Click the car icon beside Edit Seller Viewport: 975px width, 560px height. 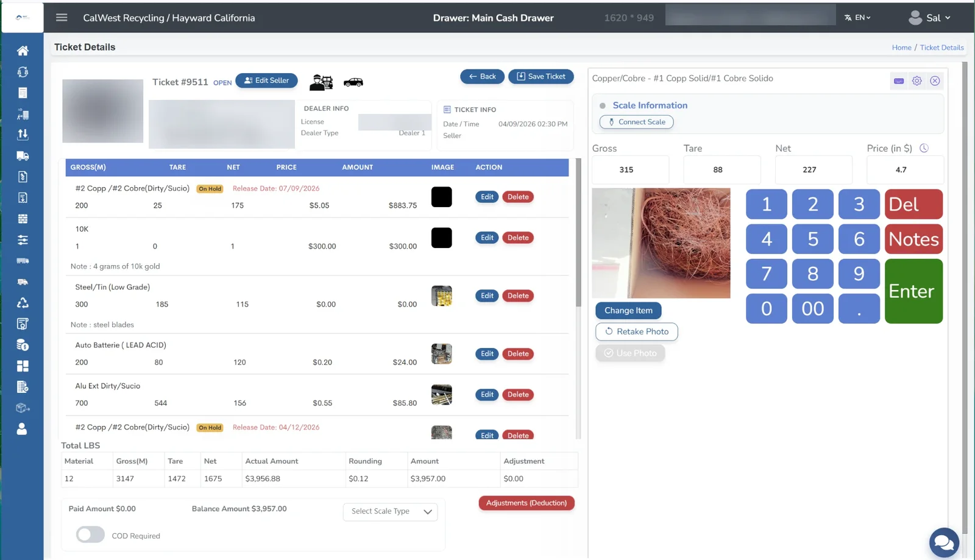(x=353, y=82)
